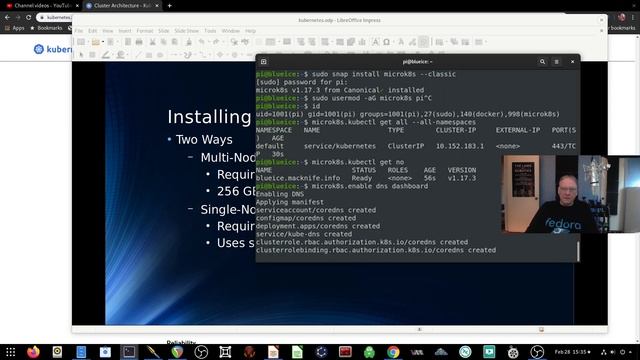Open the Insert menu in Impress
The height and width of the screenshot is (360, 640).
point(125,31)
